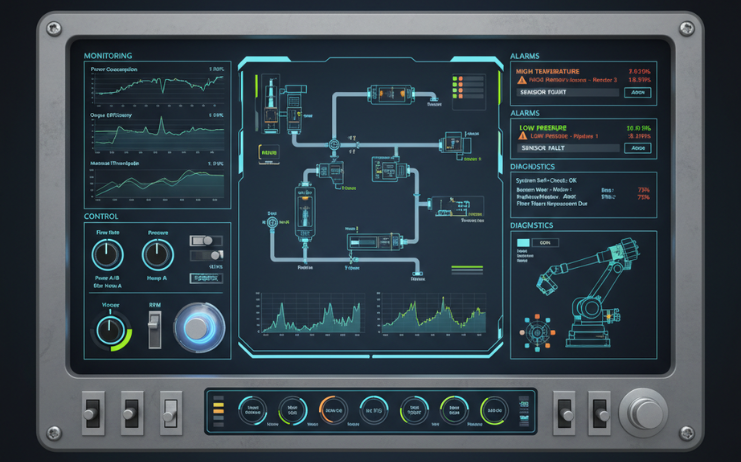Click the Low Pressure warning triangle icon
741x462 pixels.
pyautogui.click(x=521, y=136)
